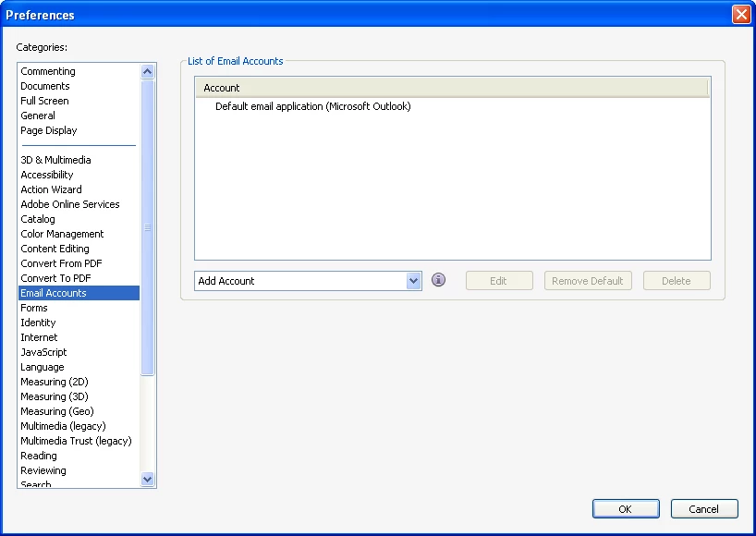Click the categories list scroll down arrow
This screenshot has height=536, width=756.
(x=148, y=479)
